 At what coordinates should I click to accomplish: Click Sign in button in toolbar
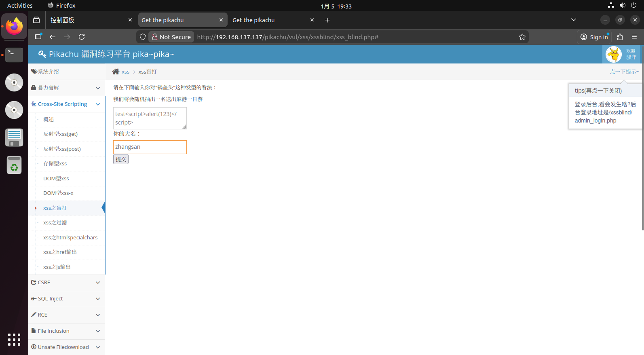click(594, 37)
